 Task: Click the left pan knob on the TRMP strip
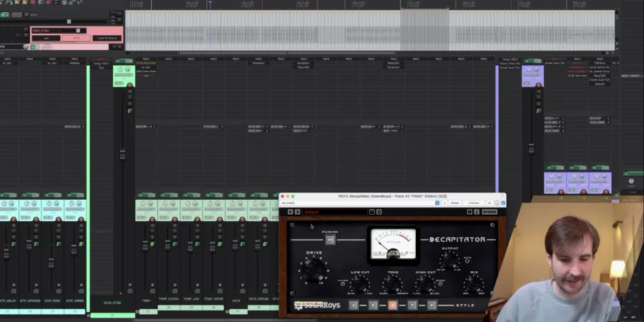click(x=143, y=204)
